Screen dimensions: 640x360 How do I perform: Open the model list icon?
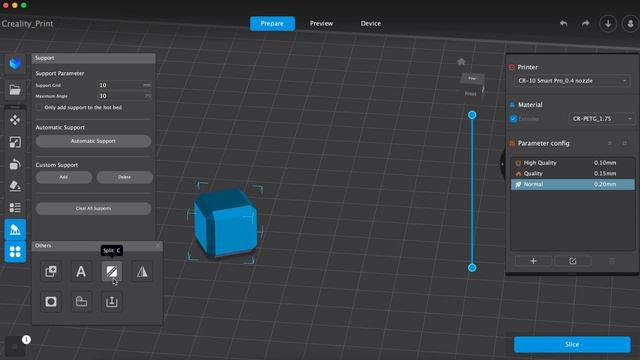click(x=15, y=208)
